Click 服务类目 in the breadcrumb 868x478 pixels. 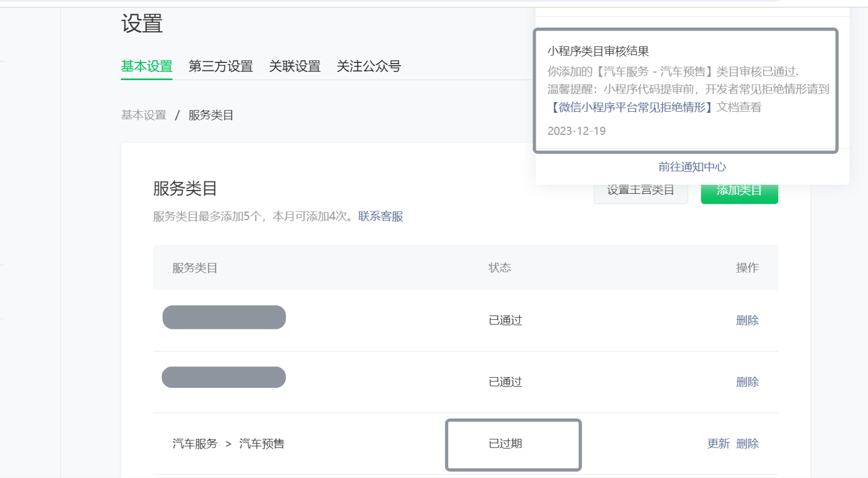211,115
